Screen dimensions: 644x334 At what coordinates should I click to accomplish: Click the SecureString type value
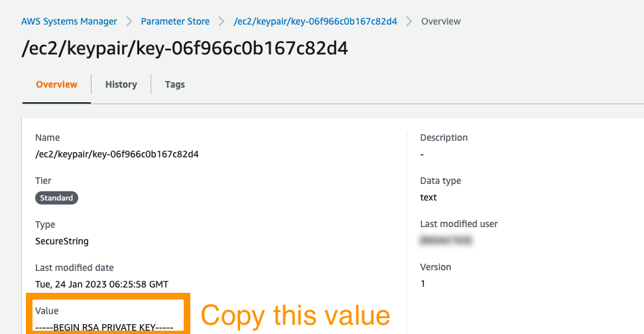(x=62, y=241)
